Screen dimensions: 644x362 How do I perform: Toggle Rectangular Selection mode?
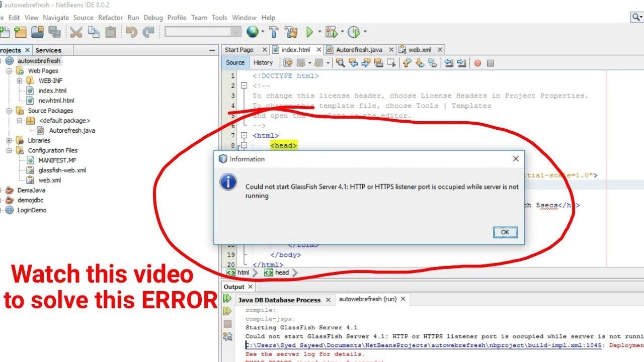[x=391, y=63]
